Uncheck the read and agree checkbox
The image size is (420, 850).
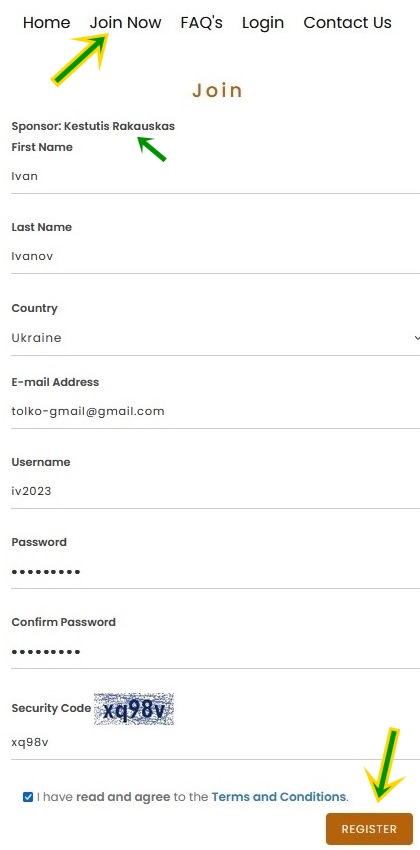click(28, 797)
